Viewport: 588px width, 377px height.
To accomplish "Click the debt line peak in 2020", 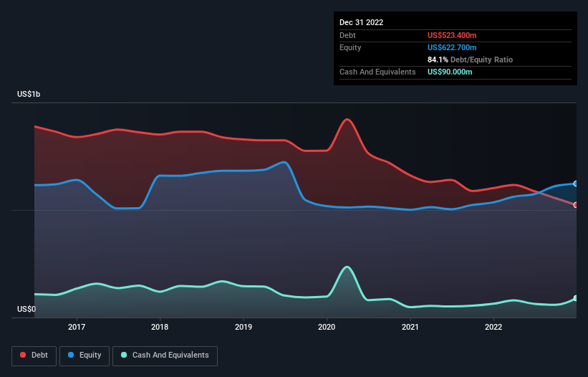I will tap(347, 120).
